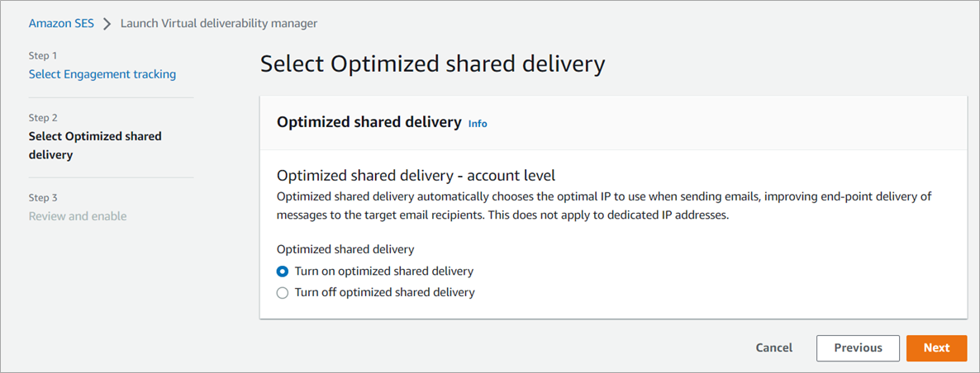This screenshot has height=373, width=980.
Task: Click the Launch Virtual deliverability manager breadcrumb
Action: pos(219,23)
